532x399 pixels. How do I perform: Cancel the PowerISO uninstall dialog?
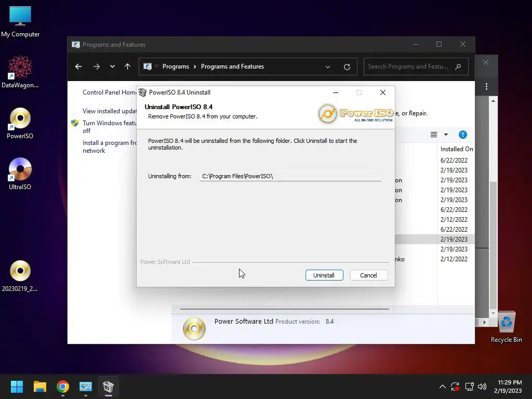tap(368, 275)
